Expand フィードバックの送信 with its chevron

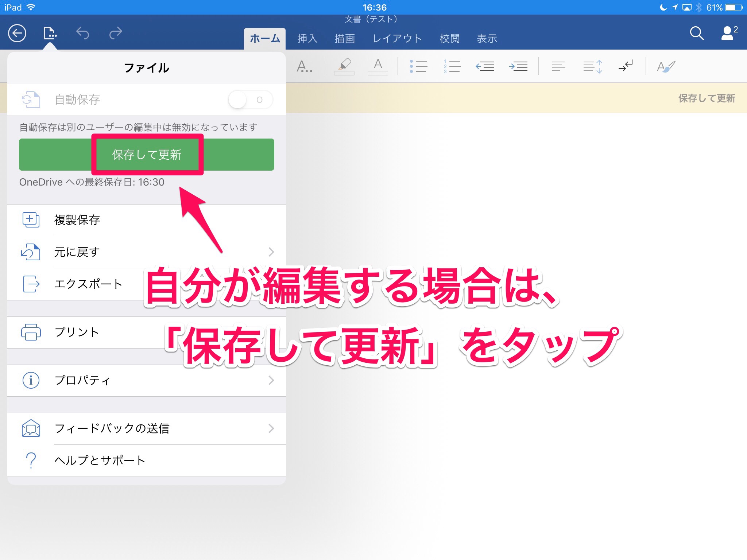coord(271,428)
